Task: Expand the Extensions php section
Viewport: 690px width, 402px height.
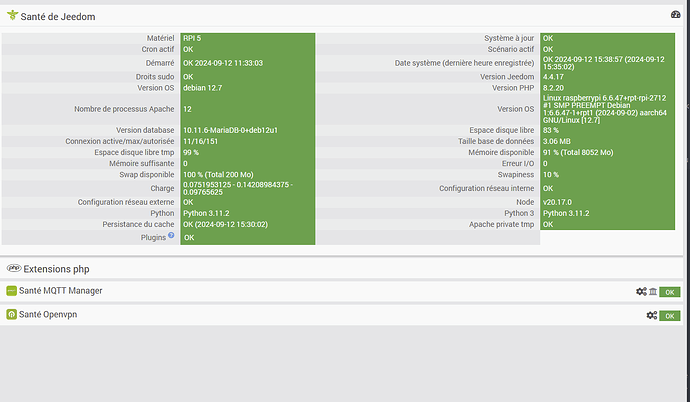Action: tap(56, 269)
